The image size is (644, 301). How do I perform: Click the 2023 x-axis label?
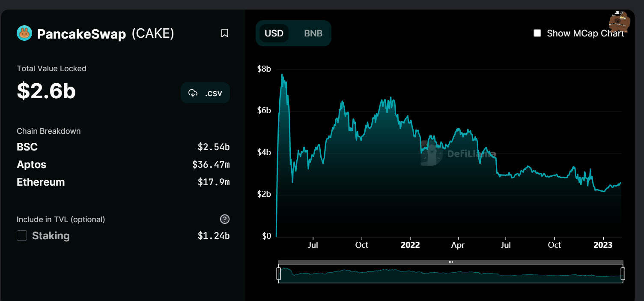(603, 245)
